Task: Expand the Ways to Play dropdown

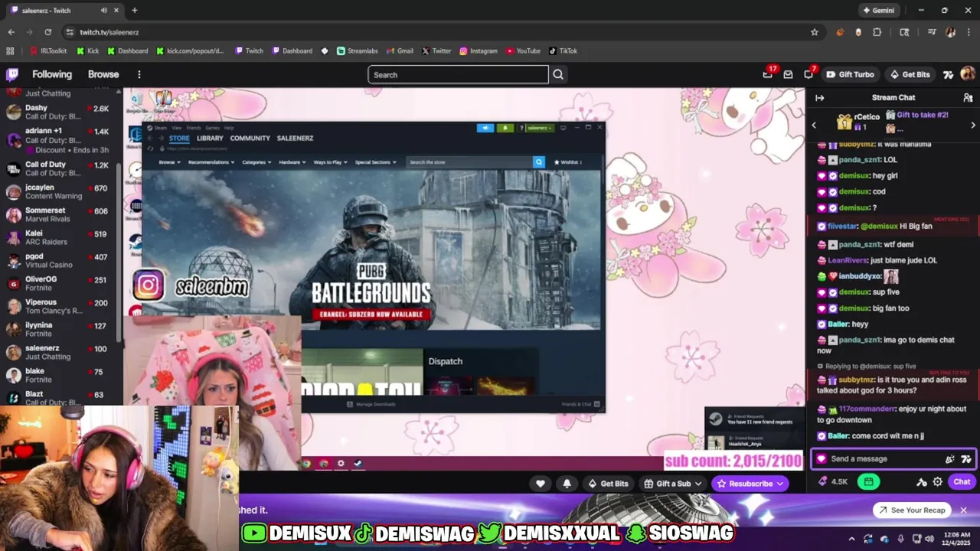Action: tap(330, 162)
